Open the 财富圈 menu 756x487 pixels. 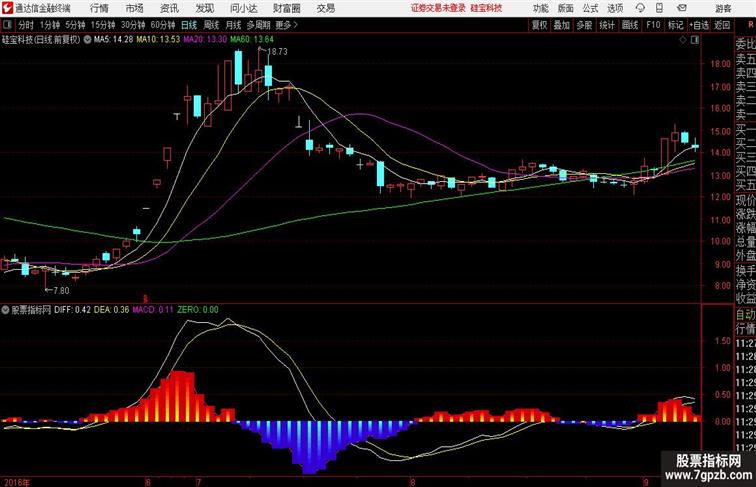tap(286, 8)
